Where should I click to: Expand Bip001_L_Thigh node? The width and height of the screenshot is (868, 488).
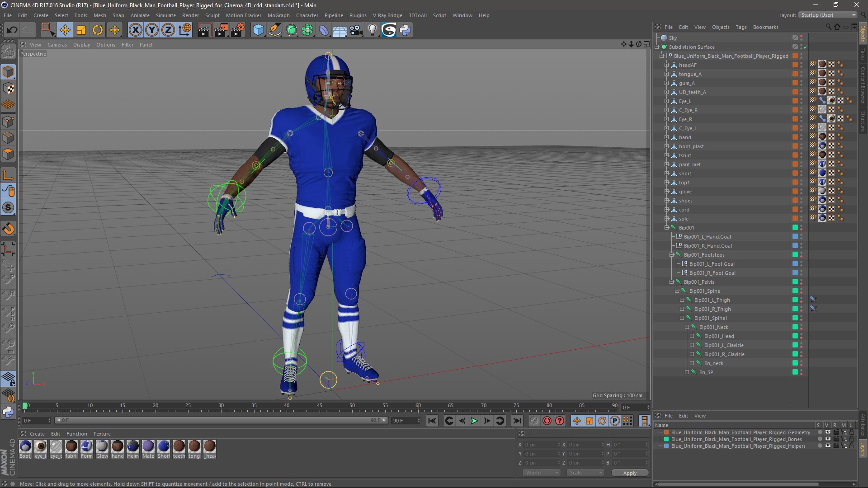pyautogui.click(x=682, y=300)
